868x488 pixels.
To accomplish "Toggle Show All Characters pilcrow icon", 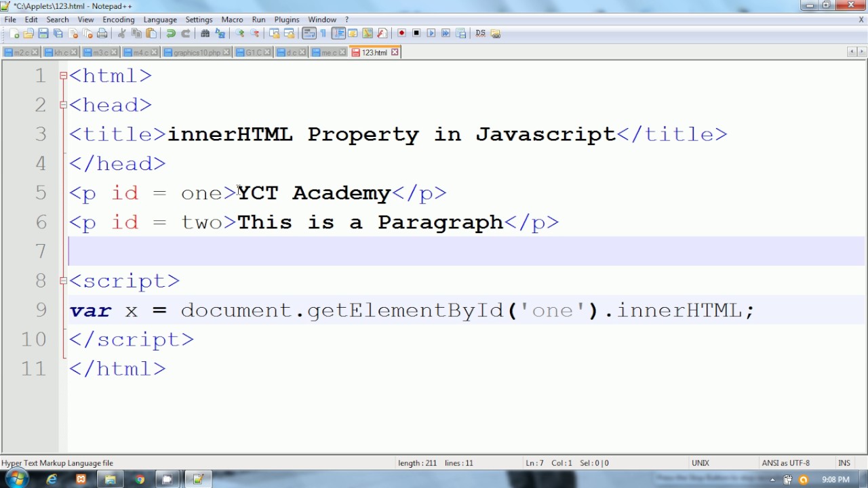I will [323, 33].
